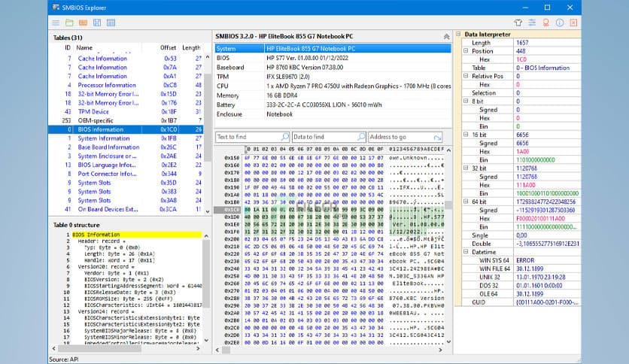Select the BIOS Information table row
The image size is (629, 364).
[x=126, y=129]
